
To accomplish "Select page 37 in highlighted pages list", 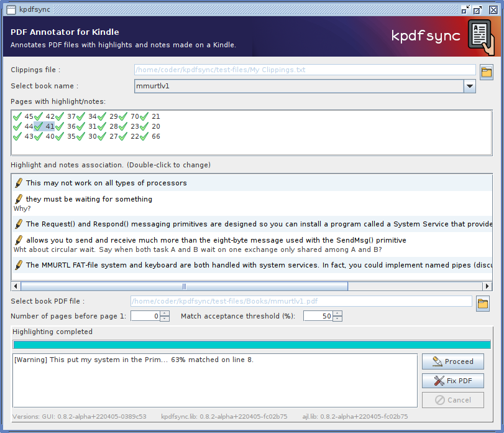I will 66,116.
